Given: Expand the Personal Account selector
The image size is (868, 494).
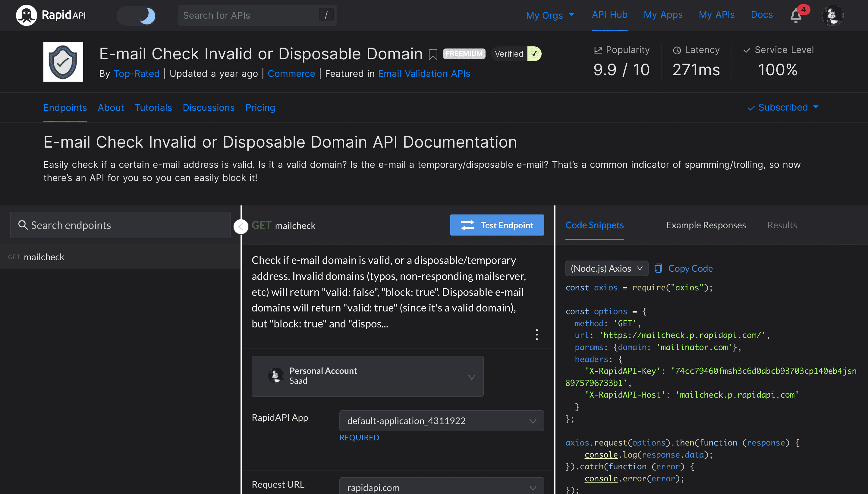Looking at the screenshot, I should (x=471, y=376).
